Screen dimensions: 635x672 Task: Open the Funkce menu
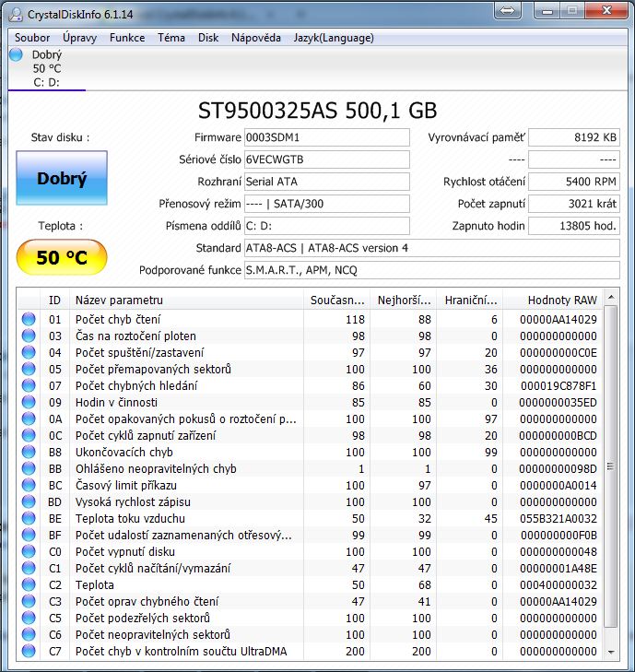(126, 38)
